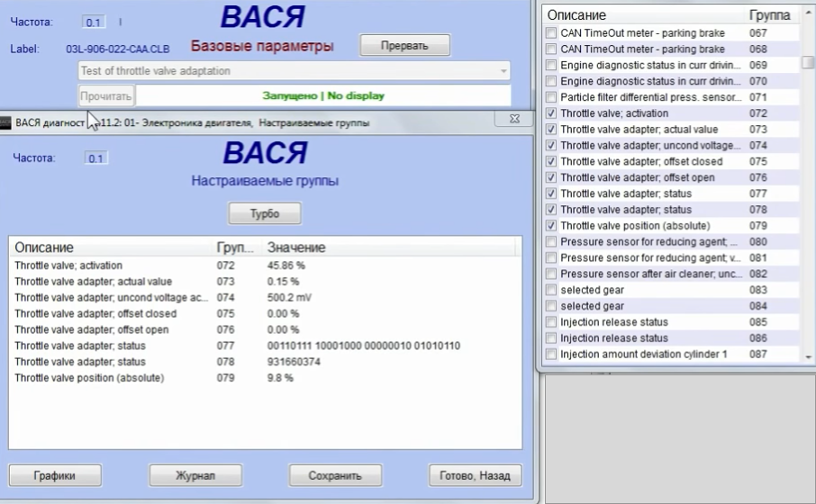Toggle Throttle valve adapter; offset closed checkbox
The image size is (816, 504).
pos(551,162)
